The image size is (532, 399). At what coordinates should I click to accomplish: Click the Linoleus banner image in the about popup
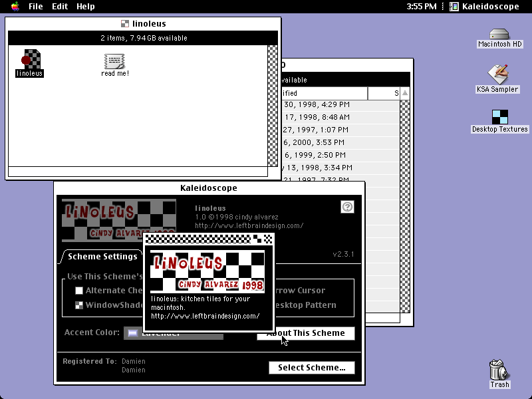(x=207, y=271)
